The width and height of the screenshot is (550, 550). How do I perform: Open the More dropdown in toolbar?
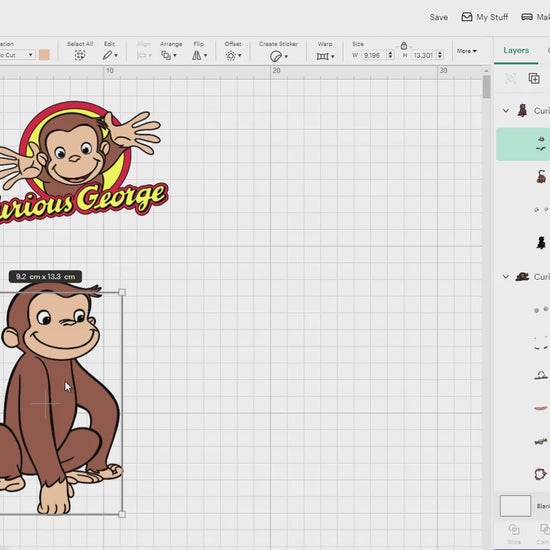tap(467, 51)
